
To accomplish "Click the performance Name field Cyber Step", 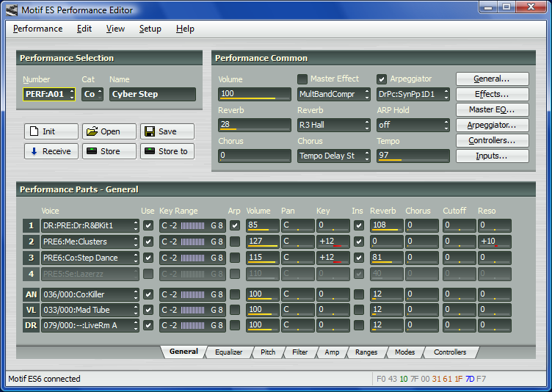I will [x=153, y=94].
